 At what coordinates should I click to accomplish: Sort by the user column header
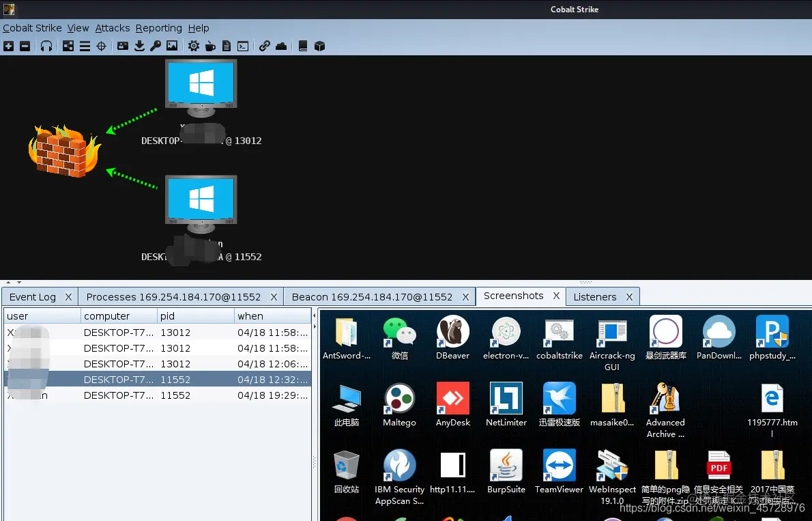point(42,315)
